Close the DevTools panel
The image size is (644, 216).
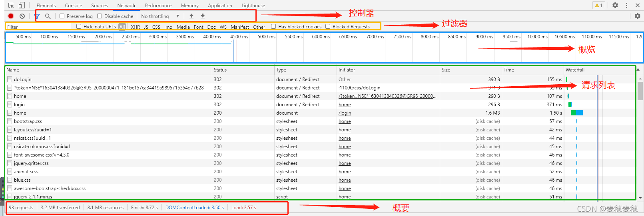[637, 5]
